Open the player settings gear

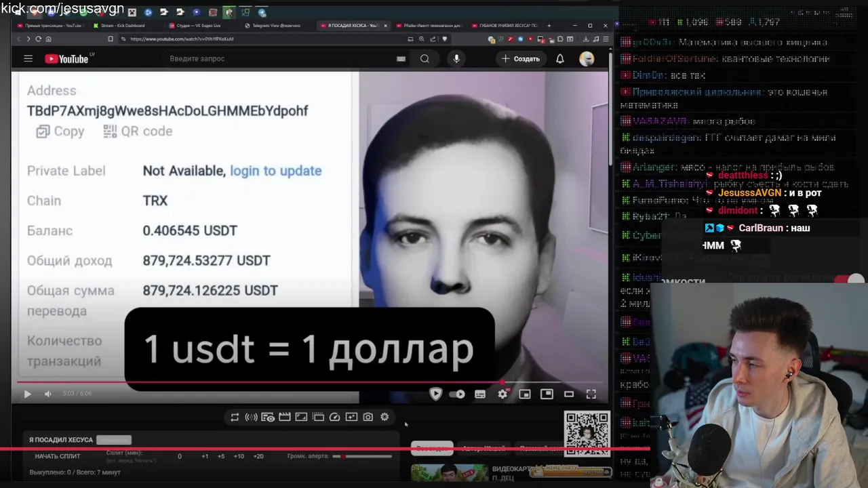tap(502, 394)
